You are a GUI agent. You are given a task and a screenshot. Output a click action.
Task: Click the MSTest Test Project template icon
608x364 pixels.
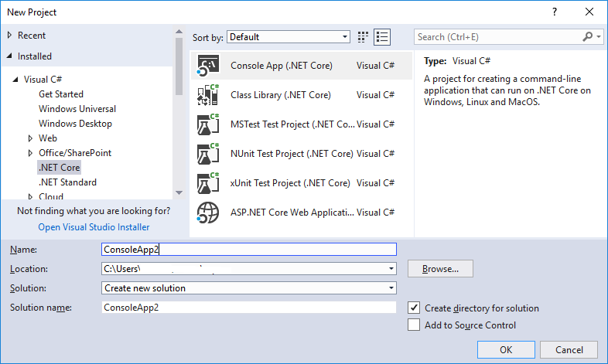(x=208, y=124)
